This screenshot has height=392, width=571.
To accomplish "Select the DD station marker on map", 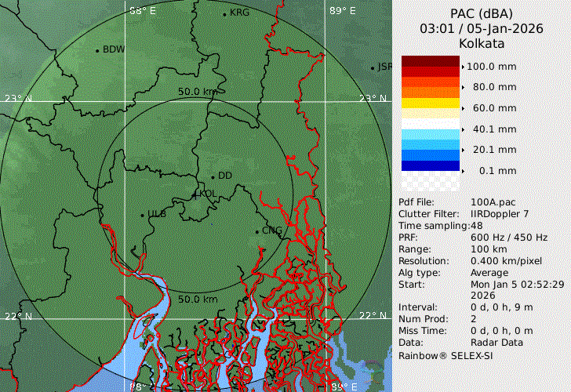I will (213, 176).
